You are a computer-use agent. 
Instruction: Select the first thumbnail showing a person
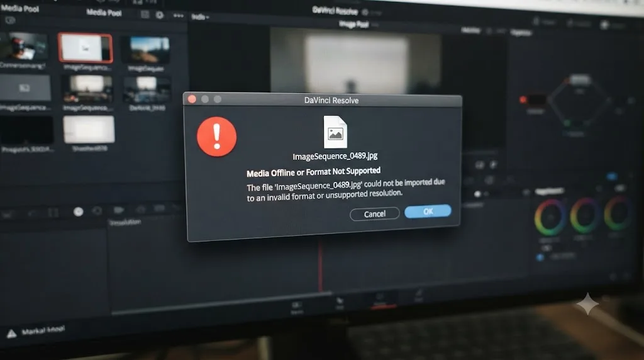pos(23,47)
